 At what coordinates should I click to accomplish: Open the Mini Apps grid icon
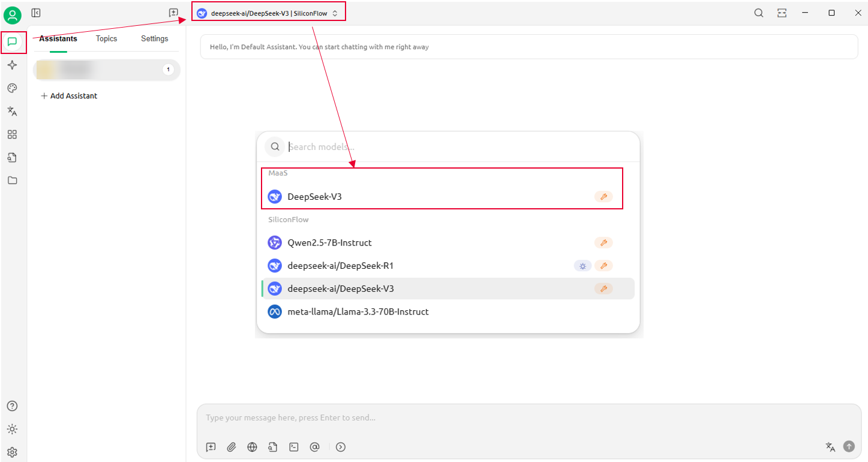coord(12,134)
